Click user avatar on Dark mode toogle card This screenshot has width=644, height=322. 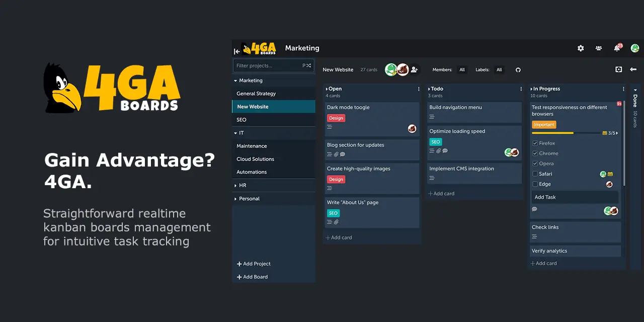click(x=412, y=129)
